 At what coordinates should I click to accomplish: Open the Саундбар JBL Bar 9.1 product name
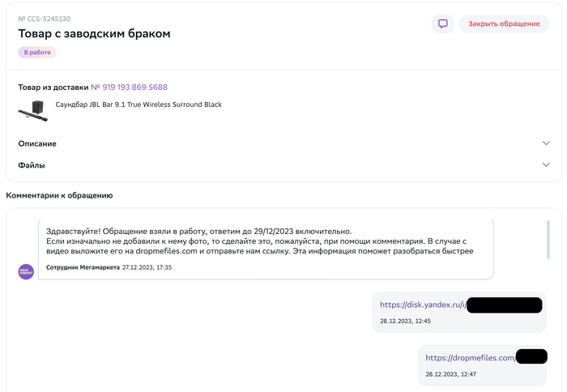(x=139, y=104)
